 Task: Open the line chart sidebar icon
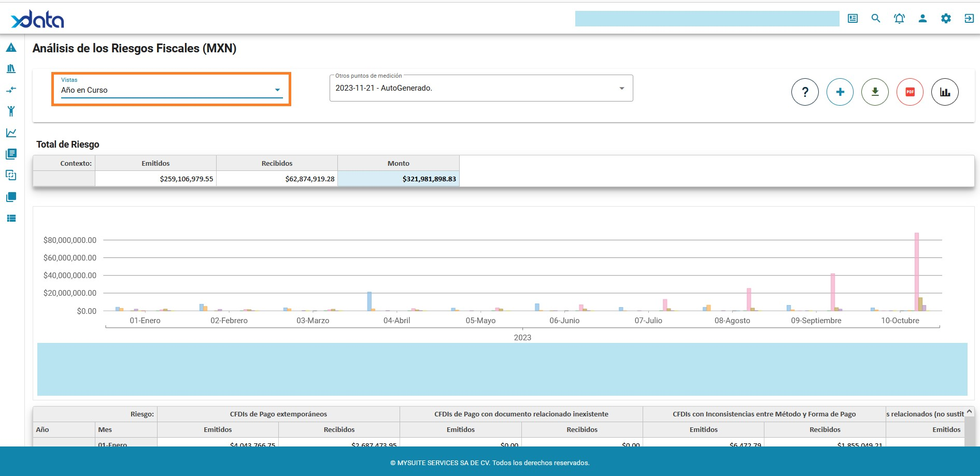tap(11, 133)
